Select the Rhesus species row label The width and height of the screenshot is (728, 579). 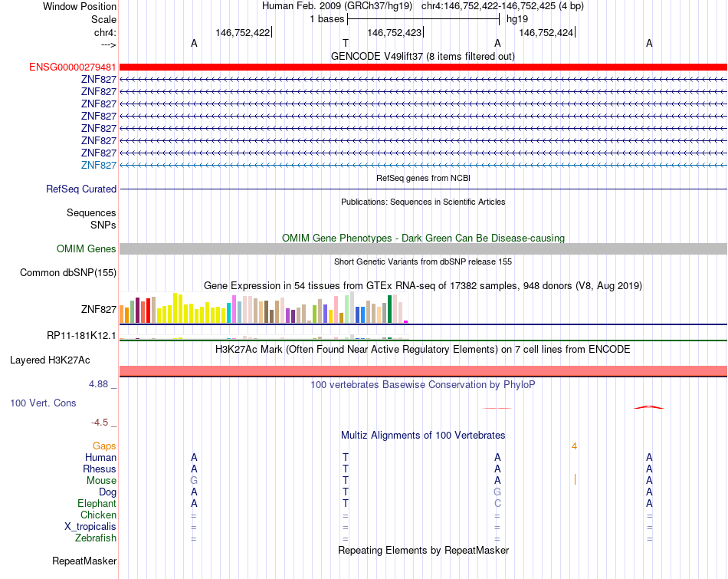click(100, 469)
